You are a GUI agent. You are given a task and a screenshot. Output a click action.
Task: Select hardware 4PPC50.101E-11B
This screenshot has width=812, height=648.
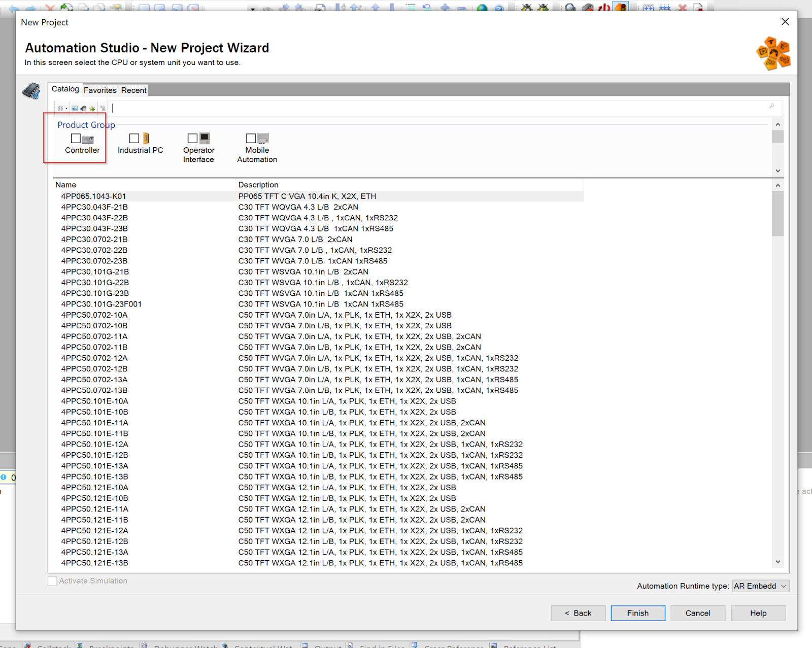(x=95, y=433)
